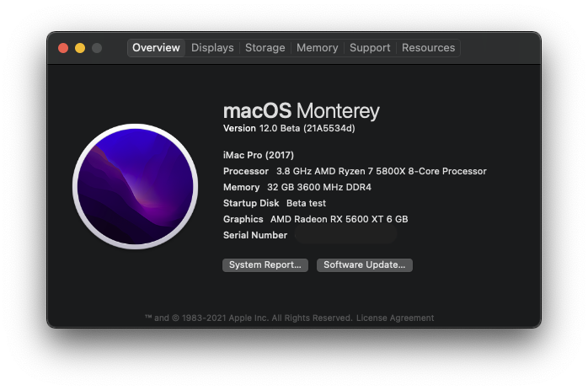Open System Report
Screen dimensions: 588x390
(265, 264)
